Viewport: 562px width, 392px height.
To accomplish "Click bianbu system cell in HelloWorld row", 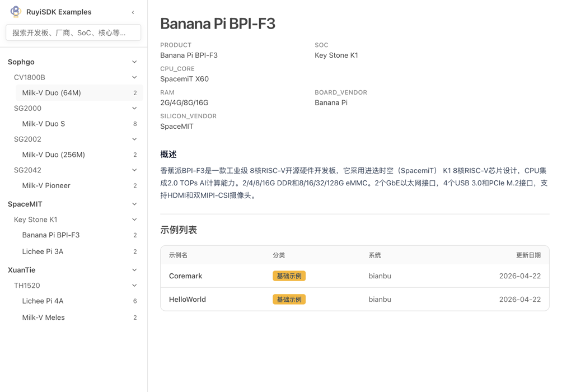I will [x=380, y=299].
